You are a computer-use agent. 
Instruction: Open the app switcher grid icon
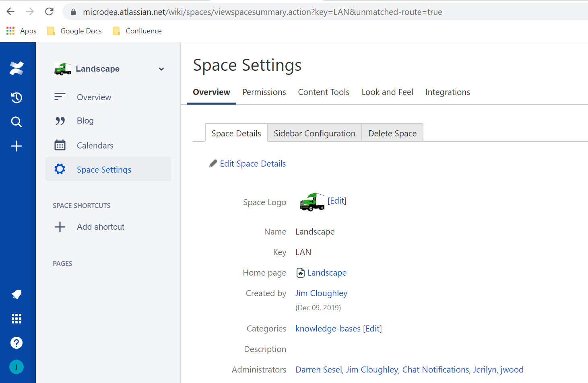pos(17,319)
